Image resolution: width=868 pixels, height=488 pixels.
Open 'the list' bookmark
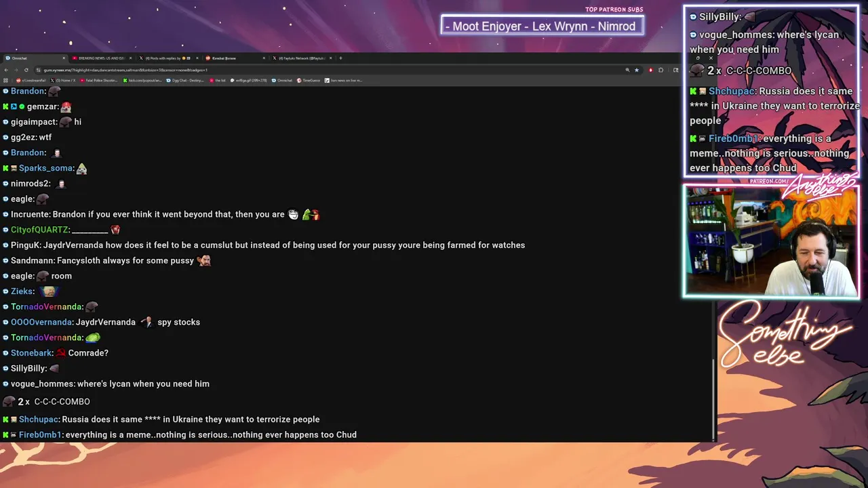(218, 81)
